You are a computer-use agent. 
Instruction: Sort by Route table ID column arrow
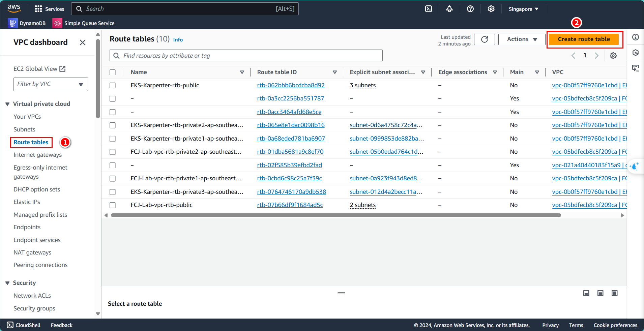[x=335, y=72]
